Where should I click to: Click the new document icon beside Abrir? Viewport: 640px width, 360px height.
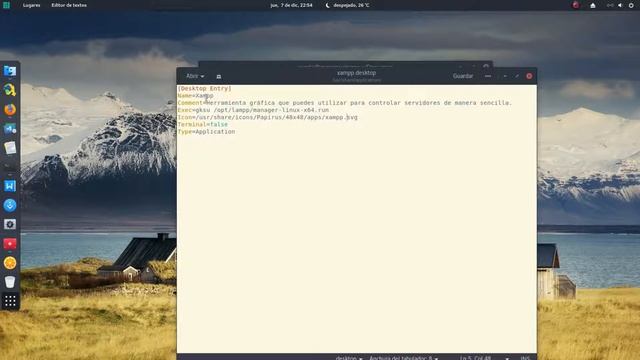click(218, 76)
